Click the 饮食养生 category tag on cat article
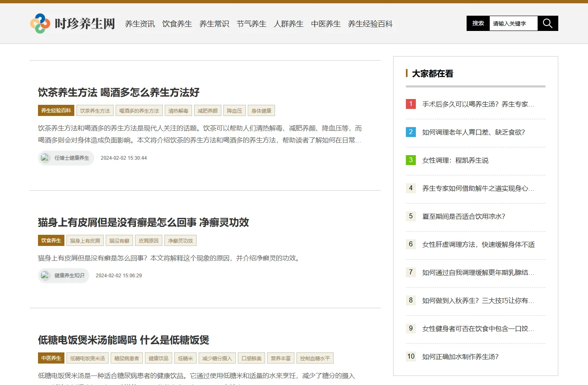Screen dimensions: 588x385 (x=51, y=241)
